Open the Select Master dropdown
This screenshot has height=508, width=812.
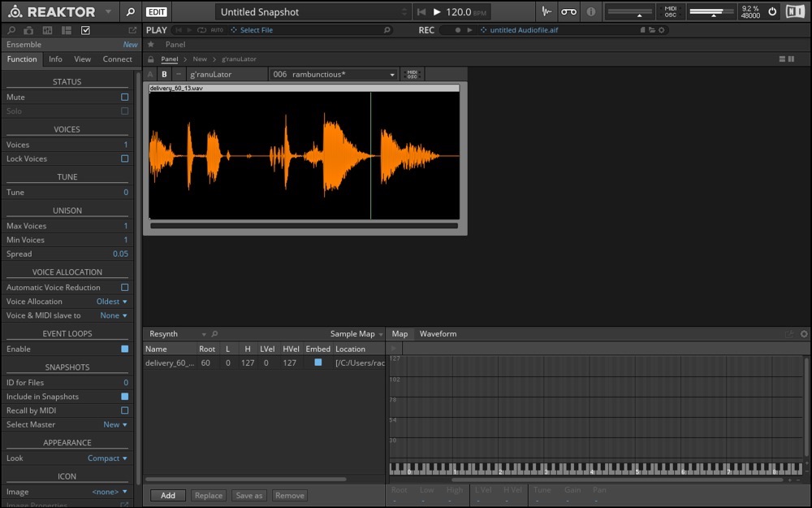pos(115,424)
